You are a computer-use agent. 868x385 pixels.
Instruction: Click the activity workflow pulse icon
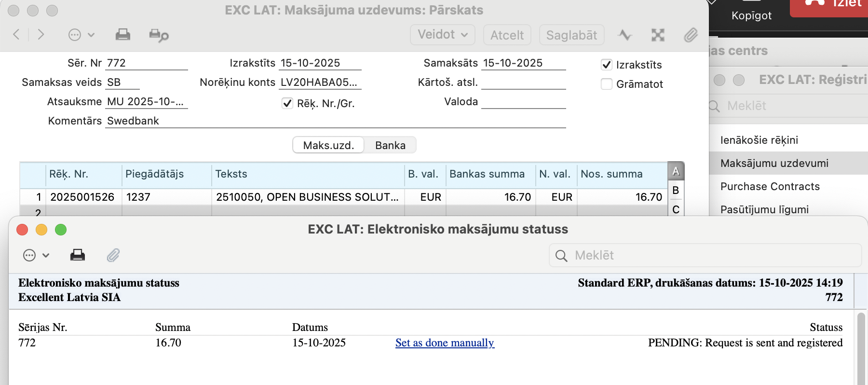[624, 35]
